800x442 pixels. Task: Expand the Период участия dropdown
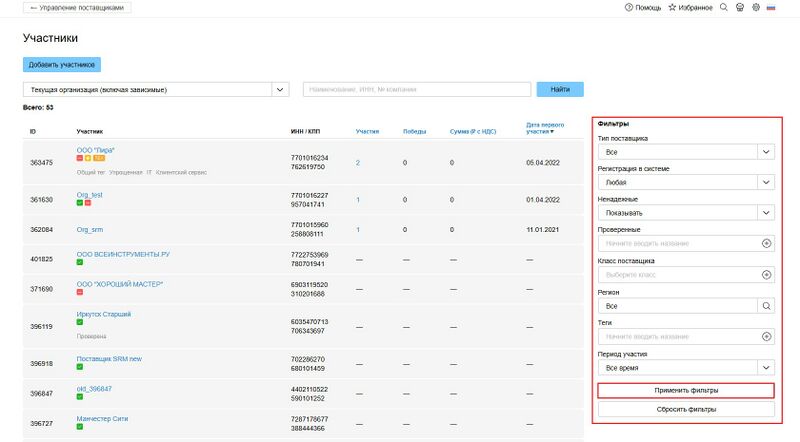tap(765, 368)
